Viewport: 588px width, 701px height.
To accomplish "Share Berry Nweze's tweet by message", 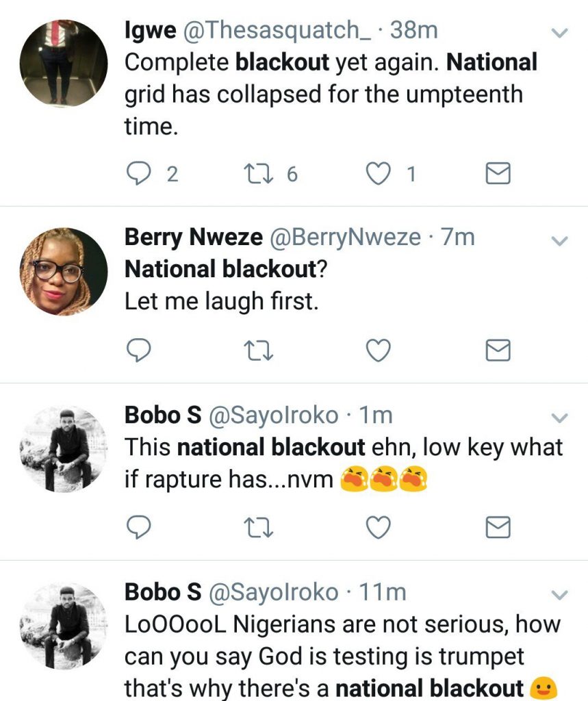I will [498, 350].
